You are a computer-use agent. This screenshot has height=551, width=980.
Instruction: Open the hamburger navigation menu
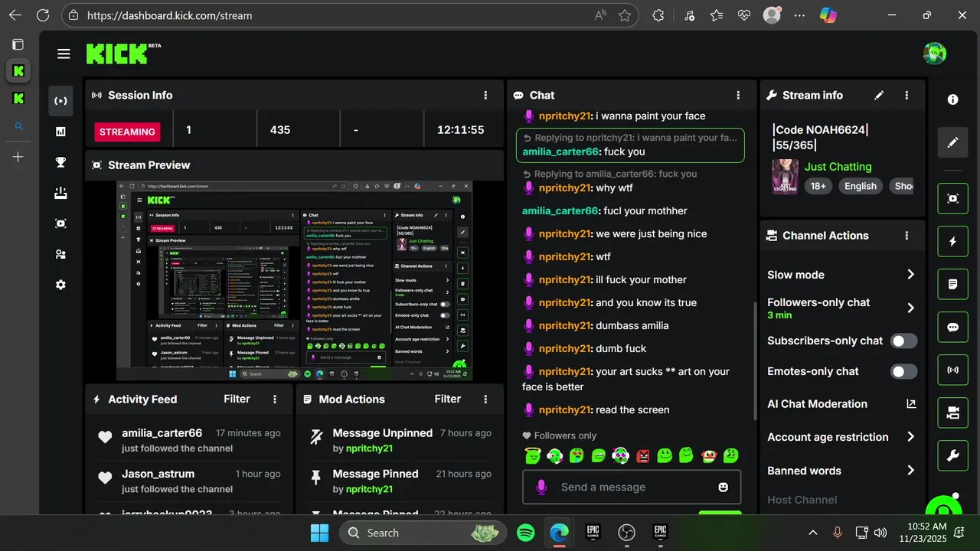(64, 54)
